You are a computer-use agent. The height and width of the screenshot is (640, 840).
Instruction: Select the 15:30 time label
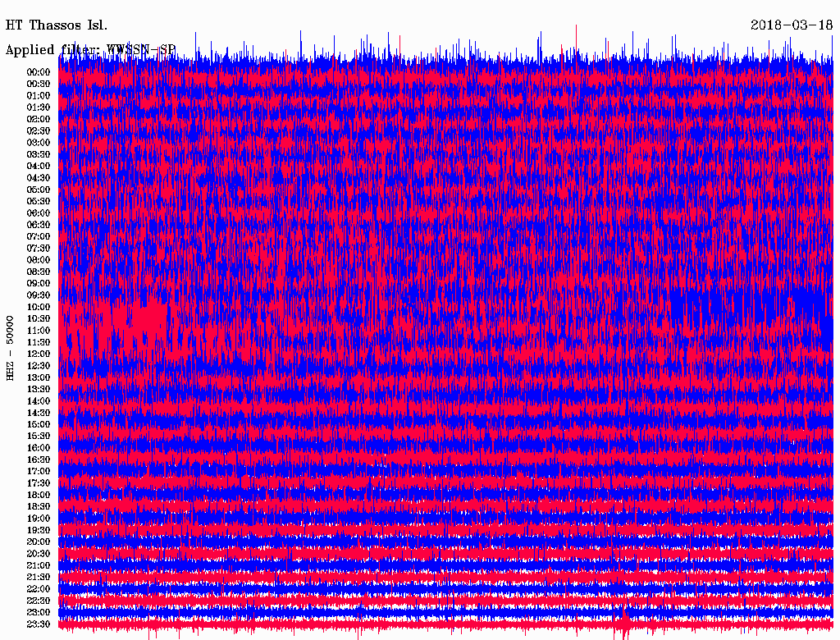[x=39, y=436]
